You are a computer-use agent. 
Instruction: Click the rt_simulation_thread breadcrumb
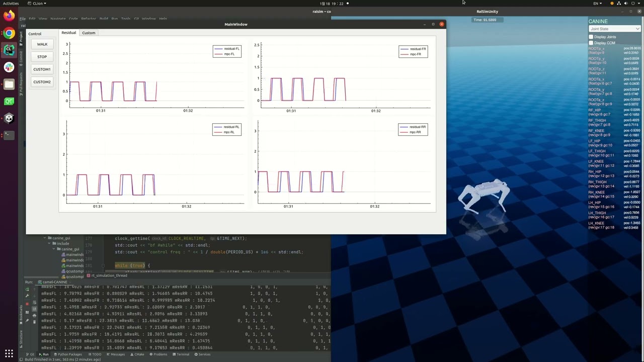click(x=107, y=276)
